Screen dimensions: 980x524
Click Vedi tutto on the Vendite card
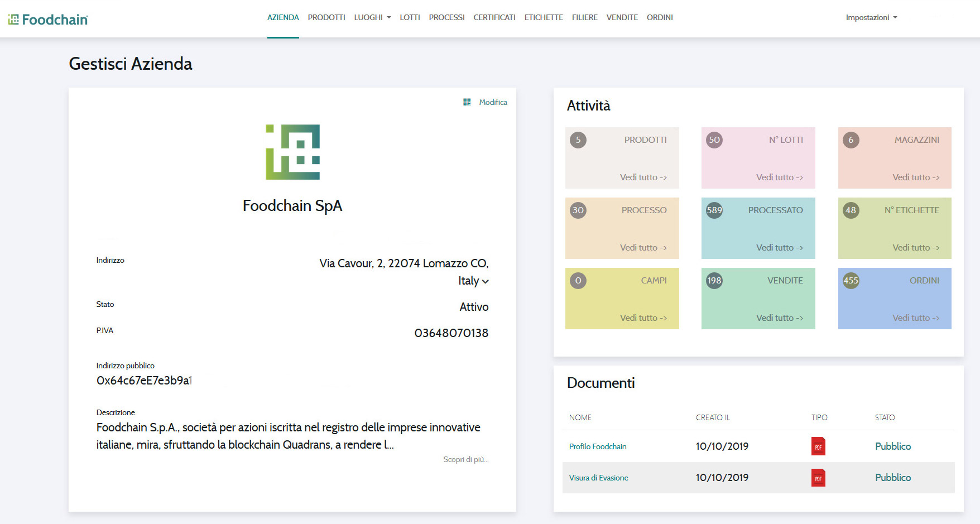point(780,318)
